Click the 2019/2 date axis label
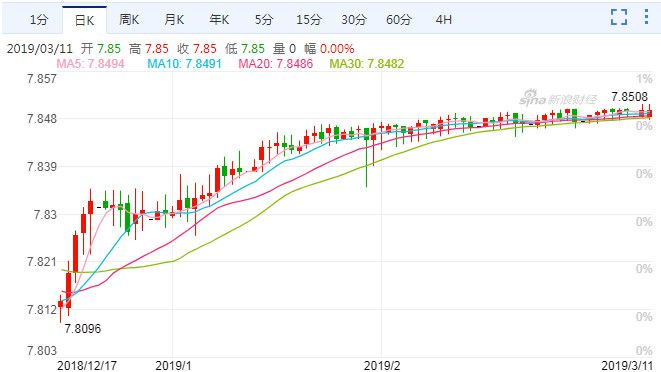 point(382,365)
